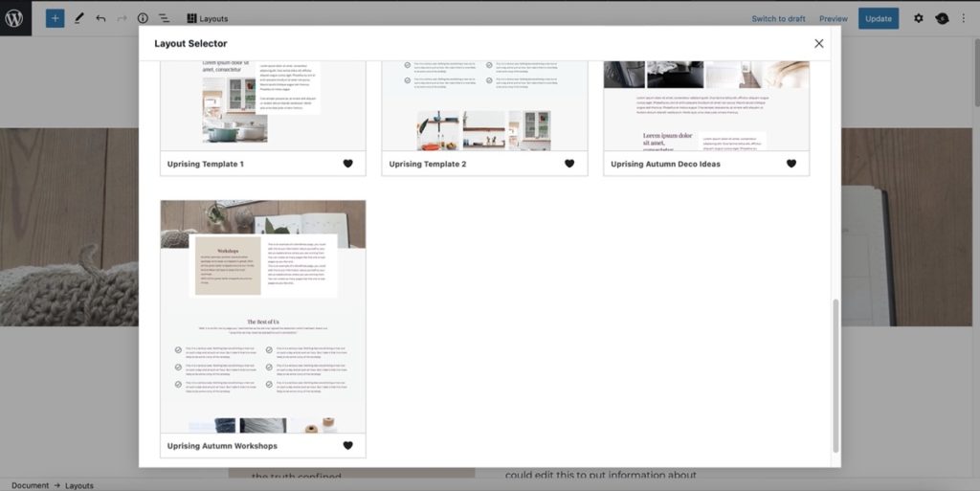Undo the last change
The width and height of the screenshot is (980, 491).
[100, 18]
